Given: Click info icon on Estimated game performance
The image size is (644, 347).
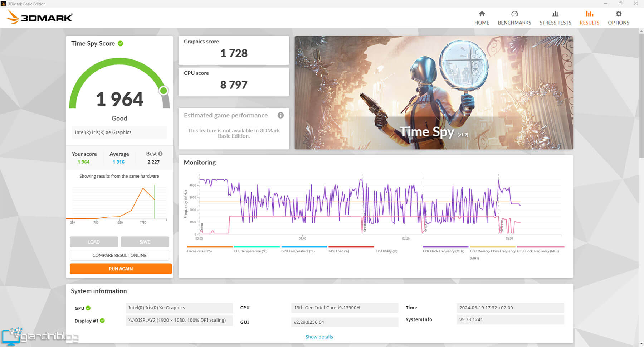Looking at the screenshot, I should (280, 115).
